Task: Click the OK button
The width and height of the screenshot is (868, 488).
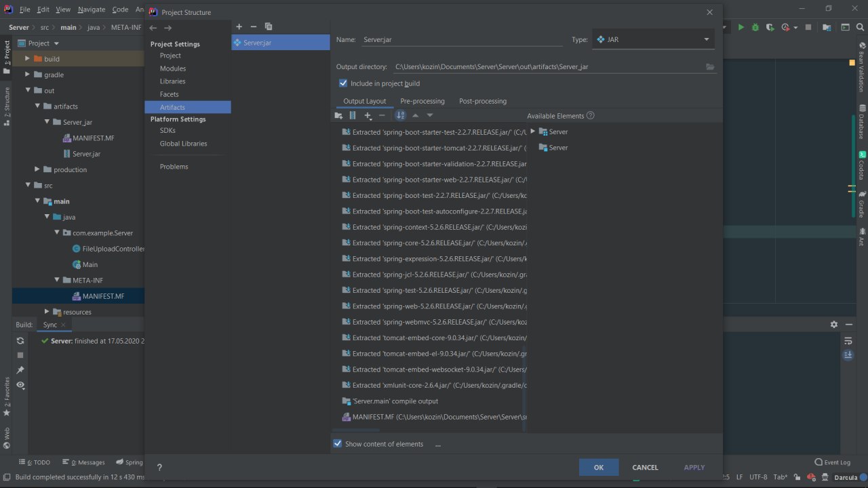Action: coord(599,467)
